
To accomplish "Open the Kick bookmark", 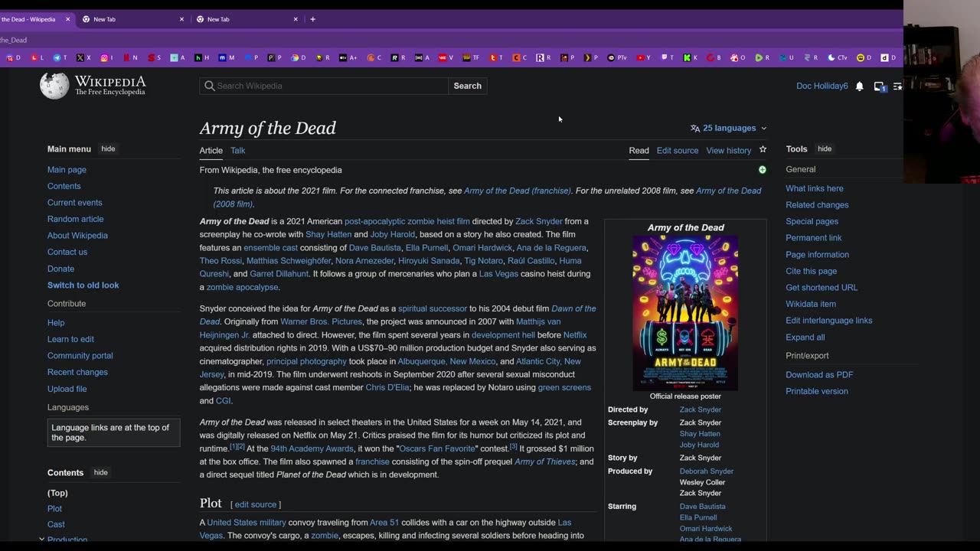I will pyautogui.click(x=691, y=57).
